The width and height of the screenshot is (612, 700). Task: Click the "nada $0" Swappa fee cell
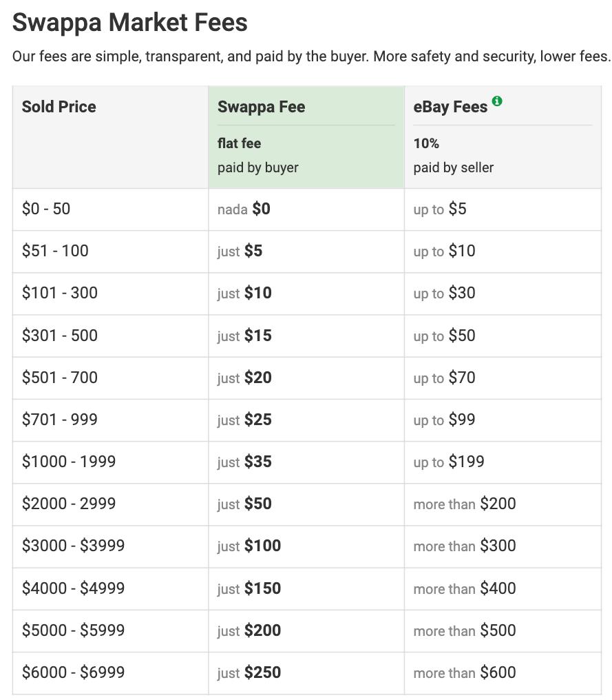click(x=244, y=209)
